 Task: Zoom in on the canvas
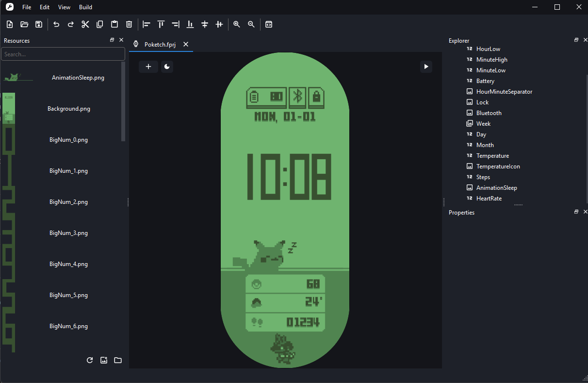tap(237, 24)
